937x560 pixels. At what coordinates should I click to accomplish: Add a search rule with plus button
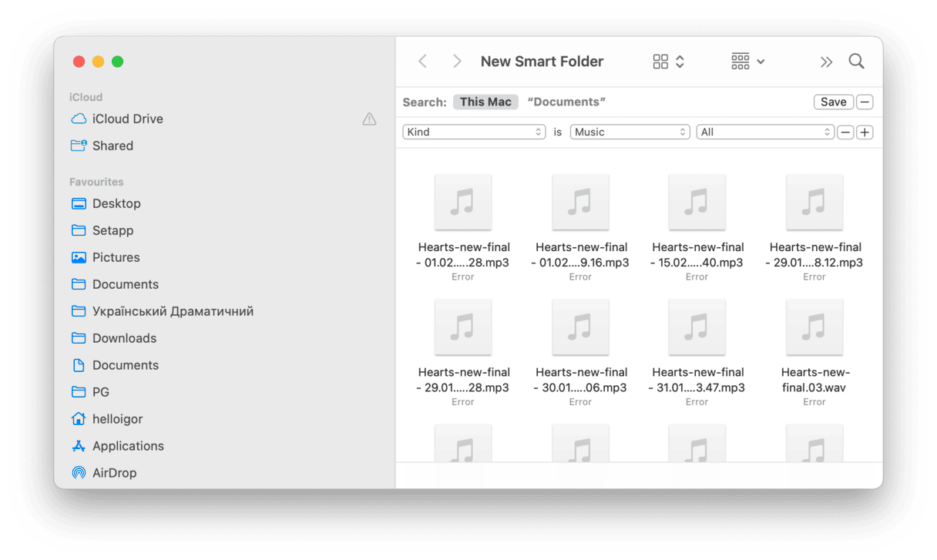click(x=865, y=132)
